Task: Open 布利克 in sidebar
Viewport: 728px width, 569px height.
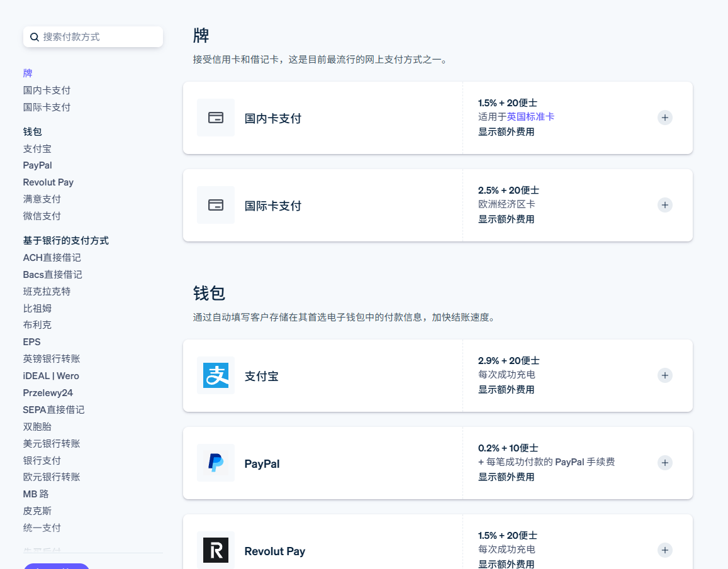Action: coord(37,325)
